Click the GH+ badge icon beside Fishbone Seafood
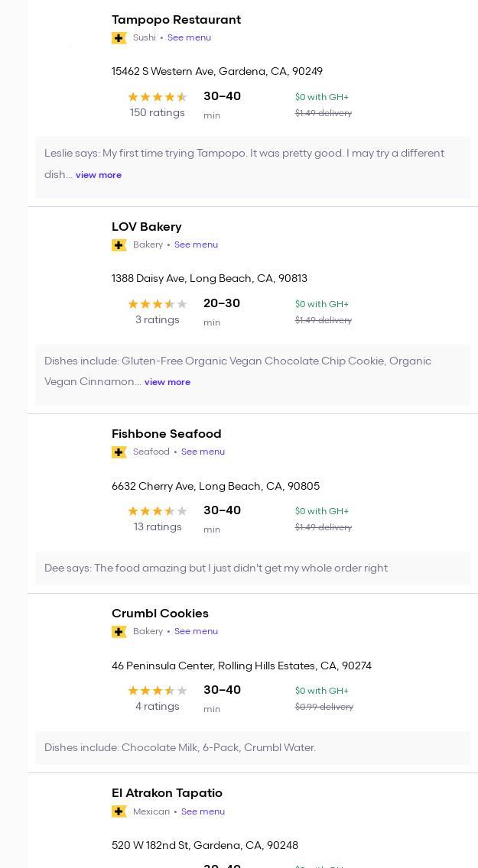Image resolution: width=478 pixels, height=868 pixels. coord(119,452)
